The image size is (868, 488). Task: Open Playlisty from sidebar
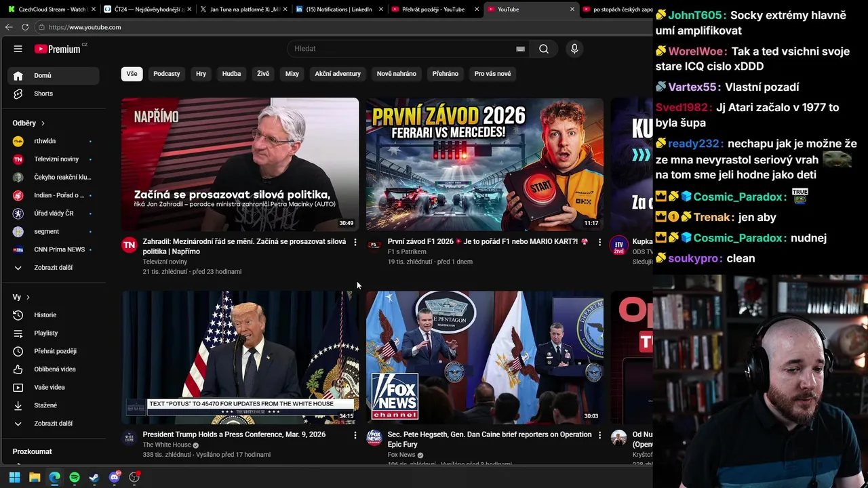[54, 333]
